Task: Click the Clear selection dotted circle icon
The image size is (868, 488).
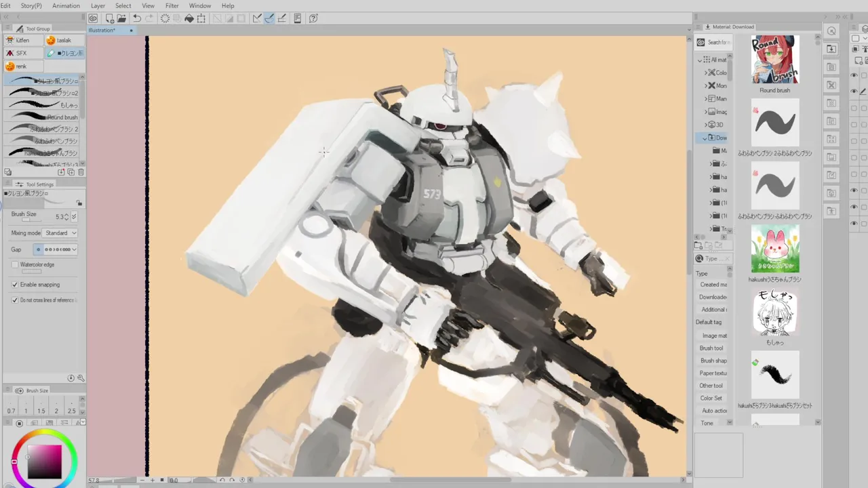Action: tap(165, 18)
